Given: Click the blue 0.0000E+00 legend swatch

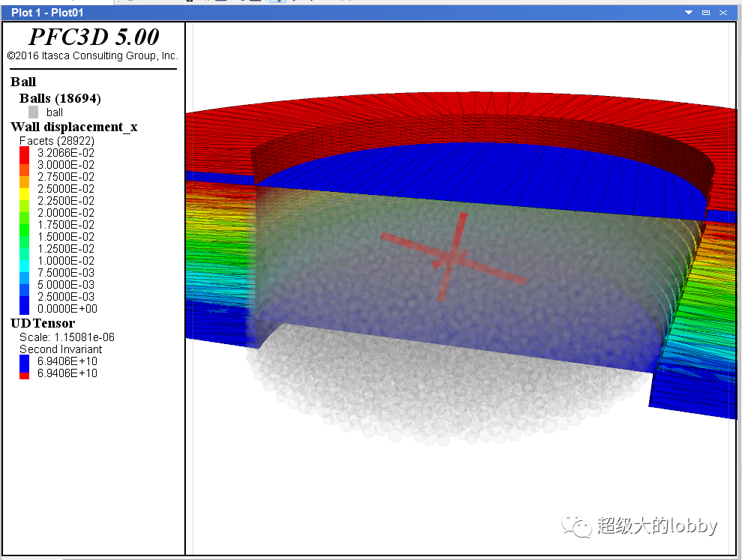Looking at the screenshot, I should pyautogui.click(x=24, y=305).
